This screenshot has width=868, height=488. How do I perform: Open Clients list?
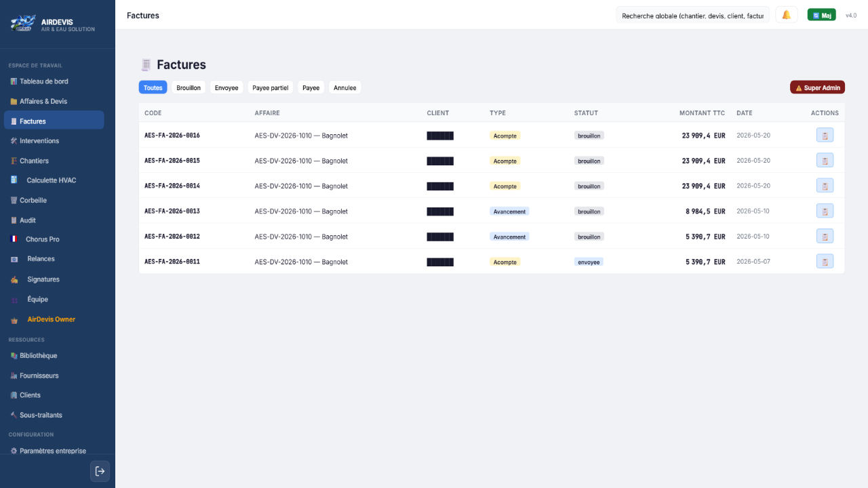tap(54, 395)
